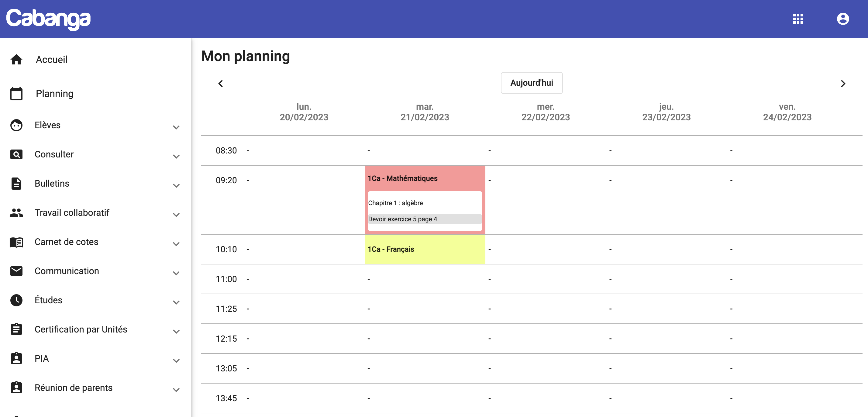The height and width of the screenshot is (417, 868).
Task: Click the Consulter search icon
Action: [16, 154]
